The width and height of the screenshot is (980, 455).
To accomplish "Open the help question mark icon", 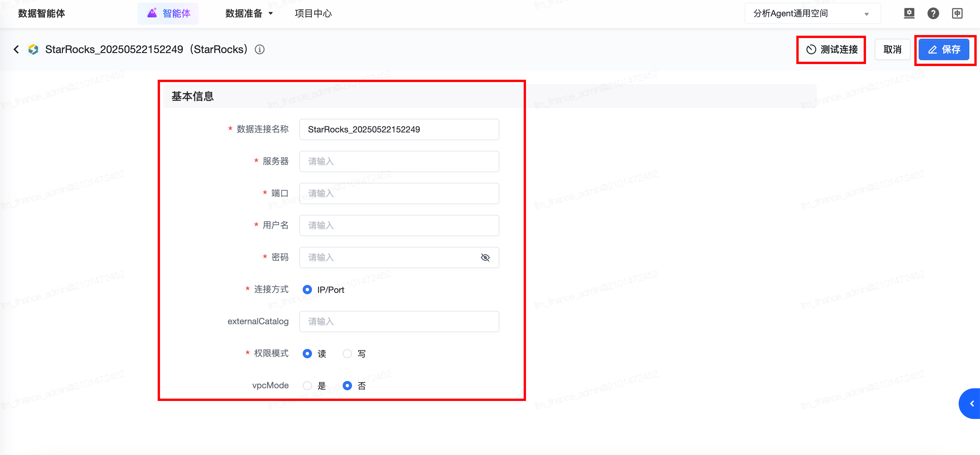I will click(x=933, y=13).
